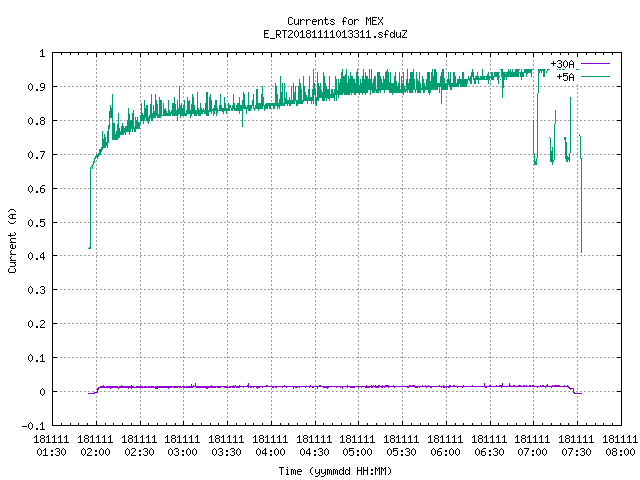Click the x-axis tick 181111 03:00
640x480 pixels.
(x=182, y=446)
